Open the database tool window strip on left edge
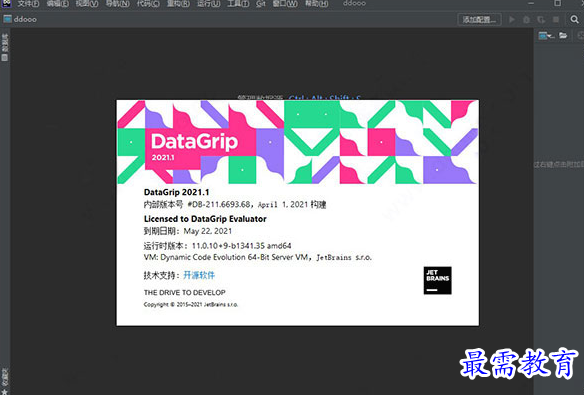The image size is (584, 395). [x=4, y=47]
